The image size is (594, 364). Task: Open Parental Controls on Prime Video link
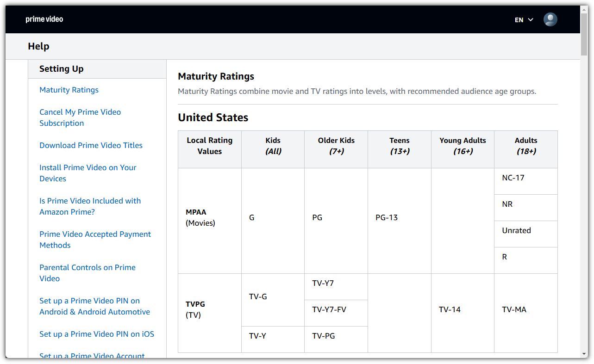tap(88, 273)
